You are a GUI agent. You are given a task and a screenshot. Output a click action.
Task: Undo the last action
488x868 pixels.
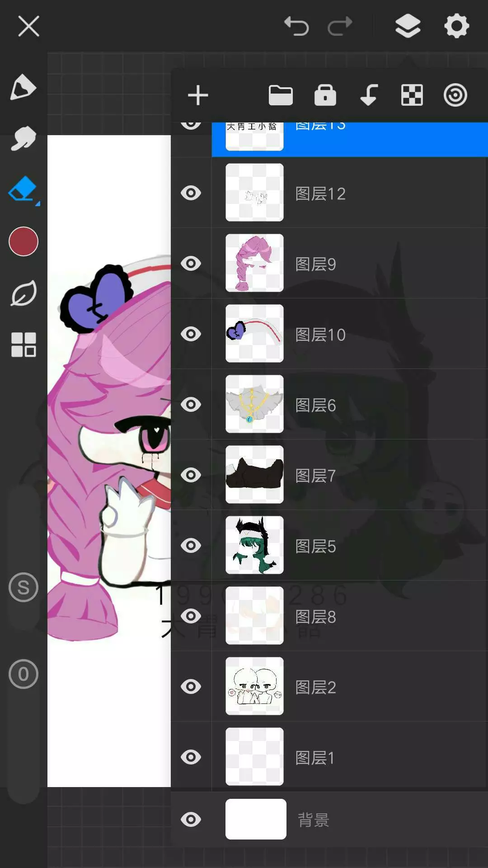coord(296,26)
